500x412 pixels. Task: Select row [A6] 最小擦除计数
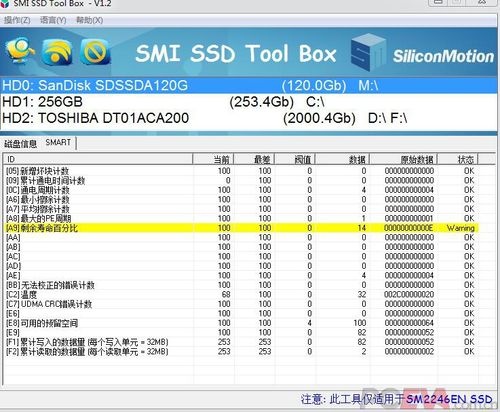coord(241,199)
